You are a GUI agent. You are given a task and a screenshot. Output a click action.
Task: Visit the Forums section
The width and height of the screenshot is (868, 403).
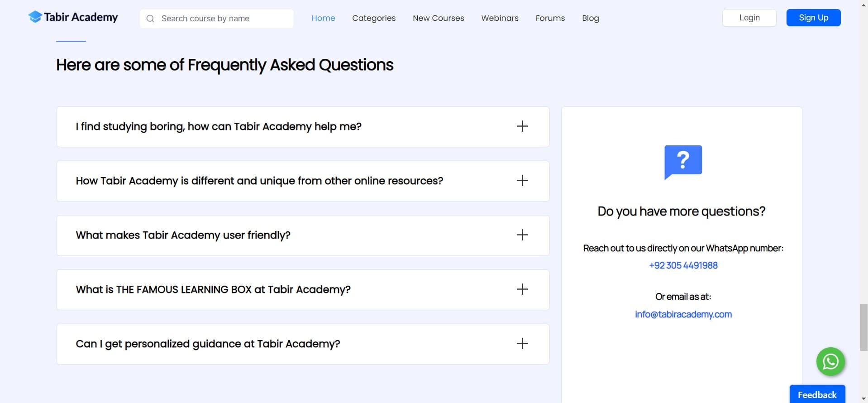(x=550, y=18)
